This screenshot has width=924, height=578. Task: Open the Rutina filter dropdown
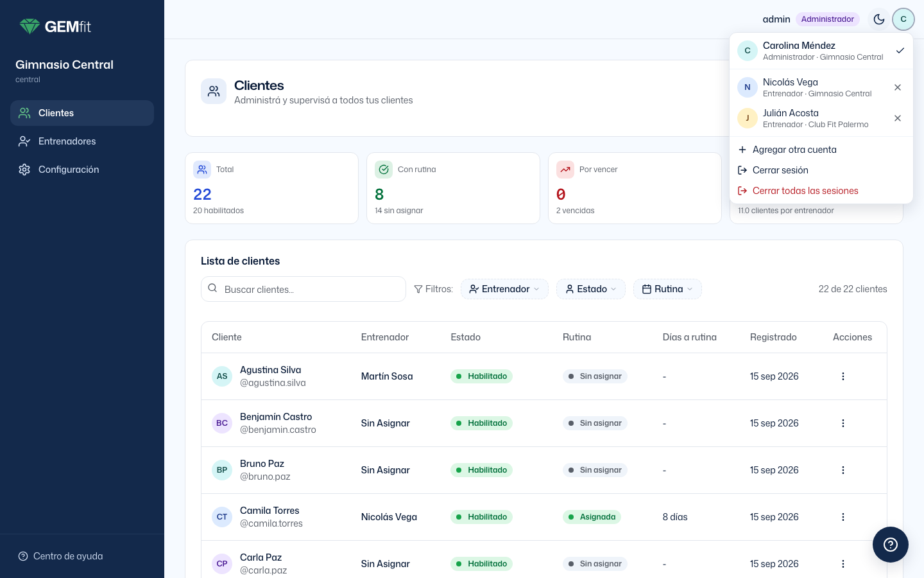click(x=667, y=289)
